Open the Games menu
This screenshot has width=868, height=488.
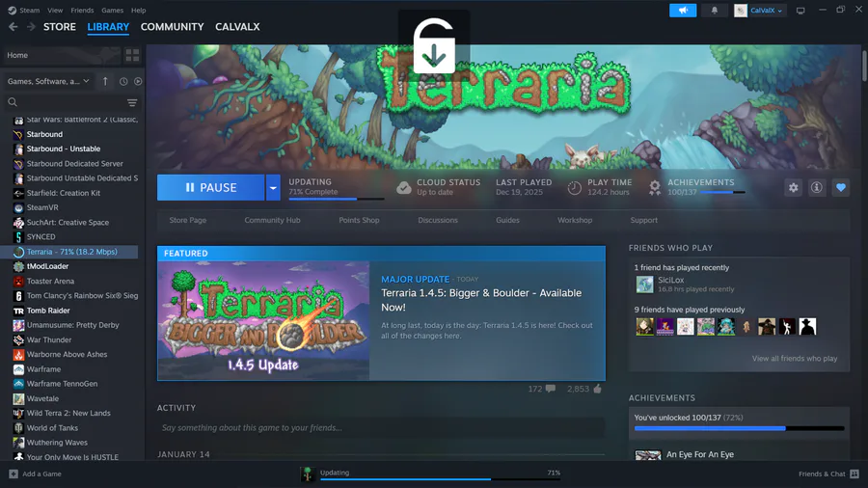113,10
